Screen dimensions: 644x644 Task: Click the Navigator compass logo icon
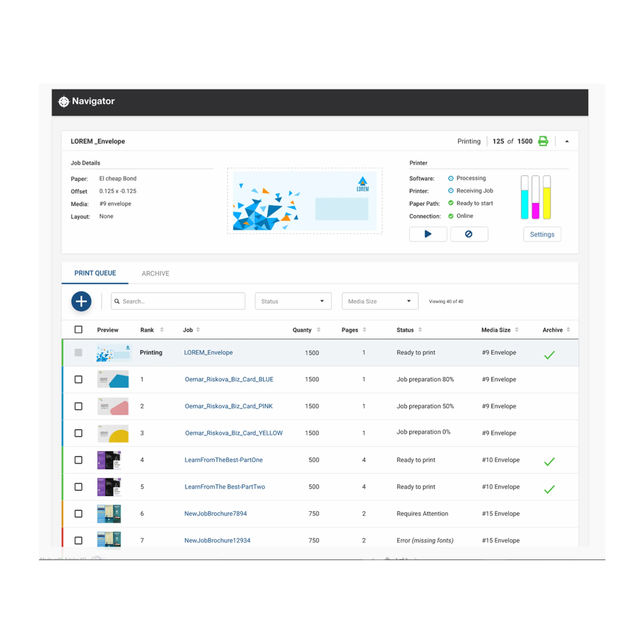[64, 102]
